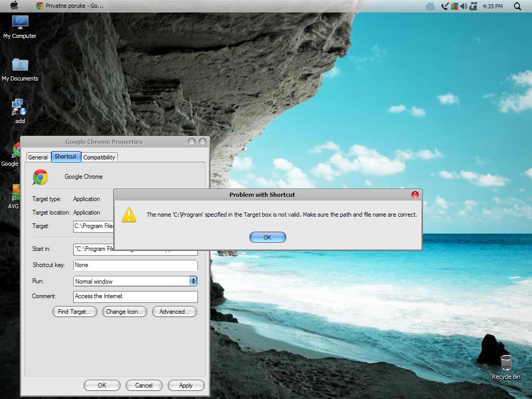Open the AVG colored tray icon
532x399 pixels.
point(454,6)
